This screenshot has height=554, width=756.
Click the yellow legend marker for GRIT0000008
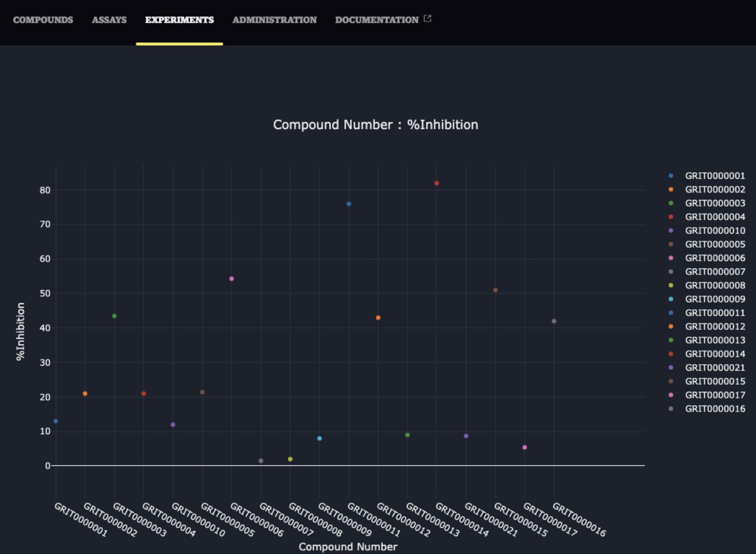pos(671,286)
